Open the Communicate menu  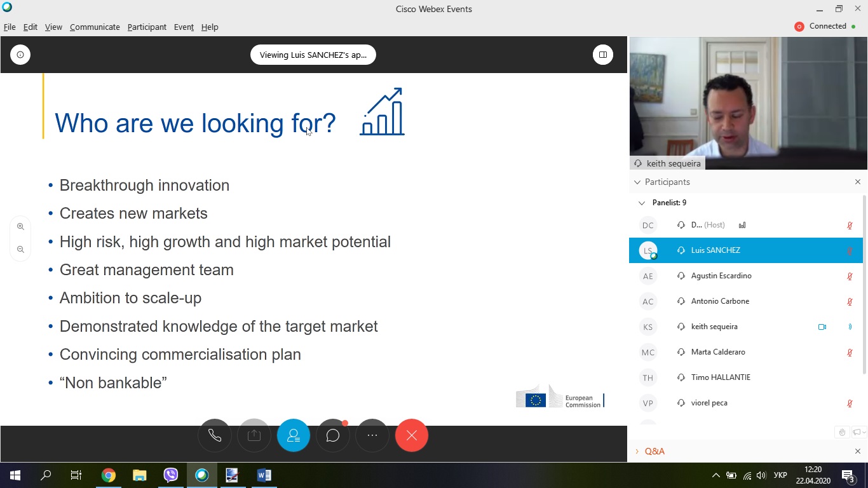95,27
